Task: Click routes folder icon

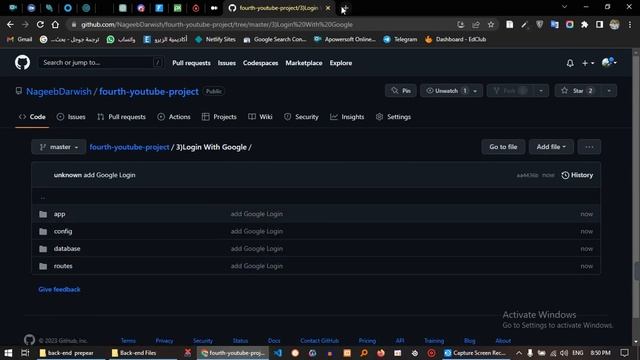Action: (43, 266)
